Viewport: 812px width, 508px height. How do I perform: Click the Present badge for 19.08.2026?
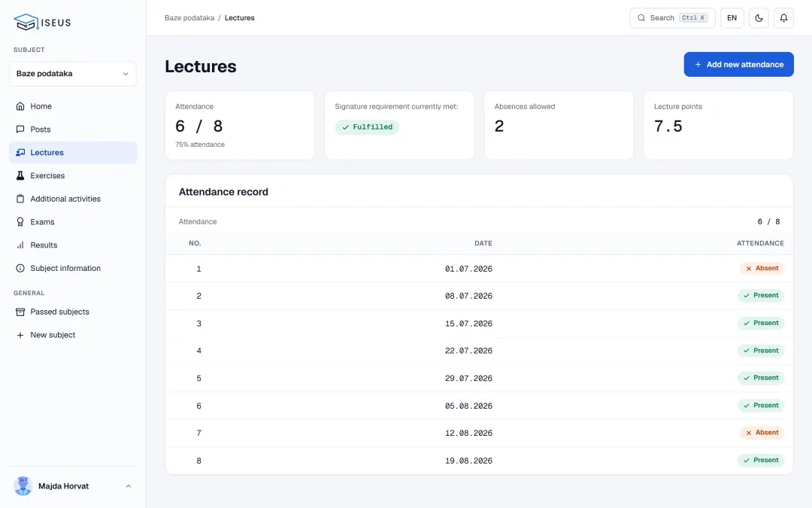(761, 461)
